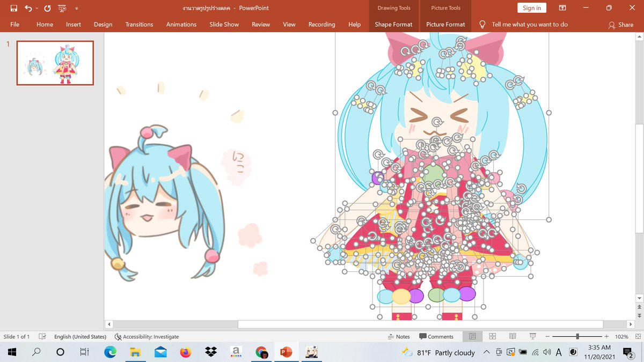Click the zoom out minus button
The height and width of the screenshot is (362, 644).
tap(547, 336)
